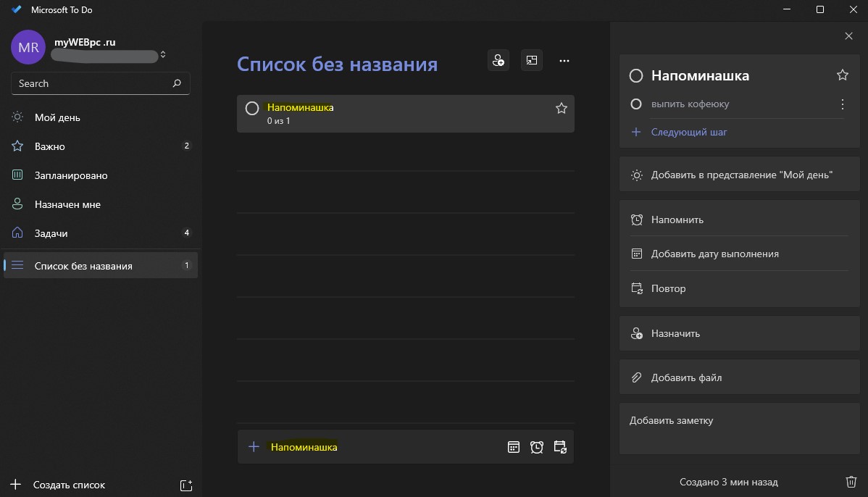868x497 pixels.
Task: Click the plus icon in add-task bar
Action: (254, 446)
